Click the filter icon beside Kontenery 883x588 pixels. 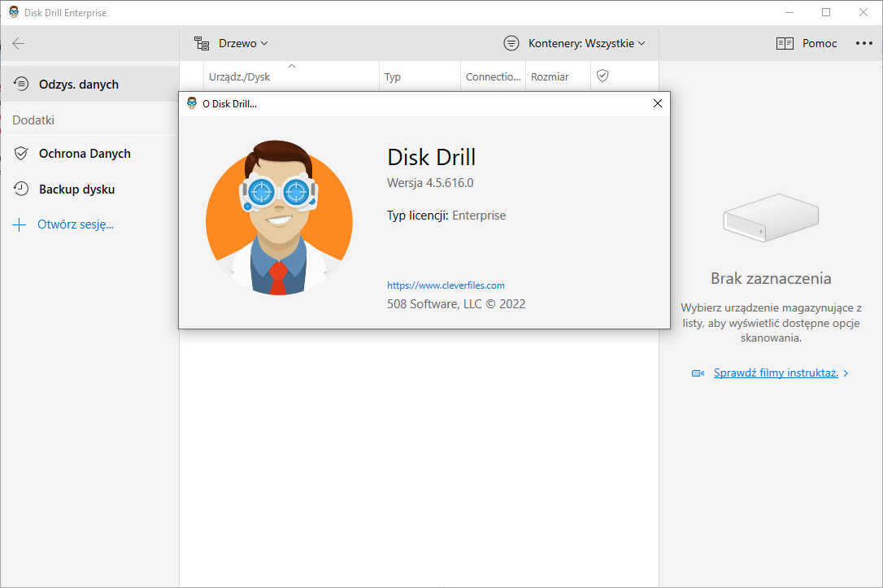click(x=511, y=43)
